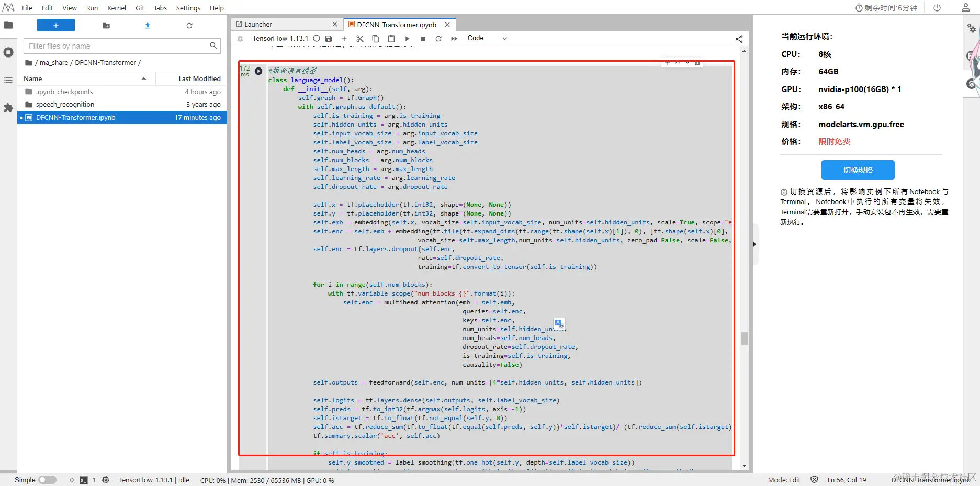This screenshot has width=980, height=486.
Task: Interrupt the kernel with stop button
Action: [x=423, y=39]
